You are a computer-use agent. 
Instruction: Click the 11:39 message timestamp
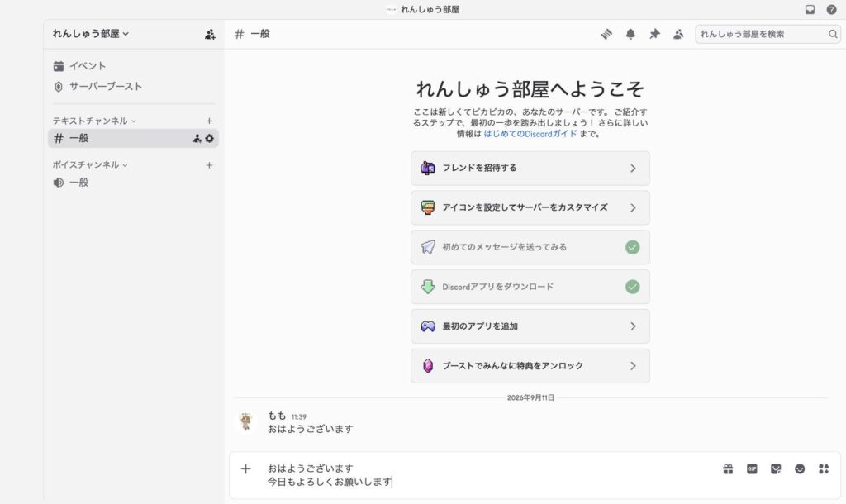coord(298,416)
